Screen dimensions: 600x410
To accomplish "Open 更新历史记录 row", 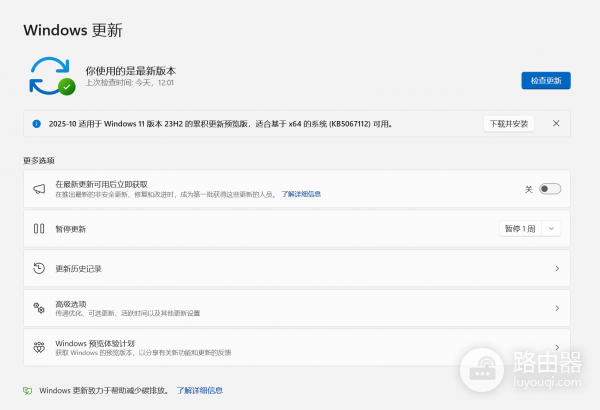I will pos(297,268).
